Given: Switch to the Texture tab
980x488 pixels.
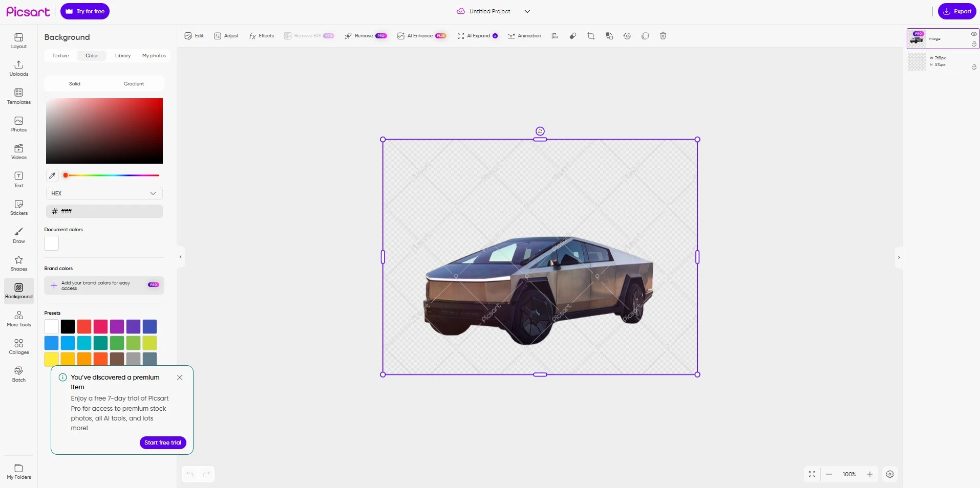Looking at the screenshot, I should (x=60, y=56).
